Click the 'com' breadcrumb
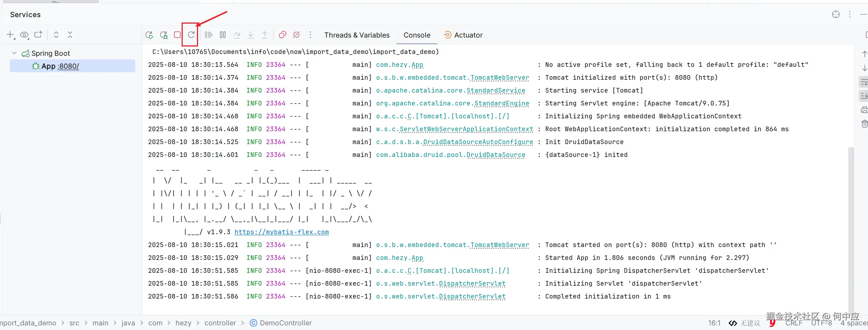The height and width of the screenshot is (330, 868). 156,323
